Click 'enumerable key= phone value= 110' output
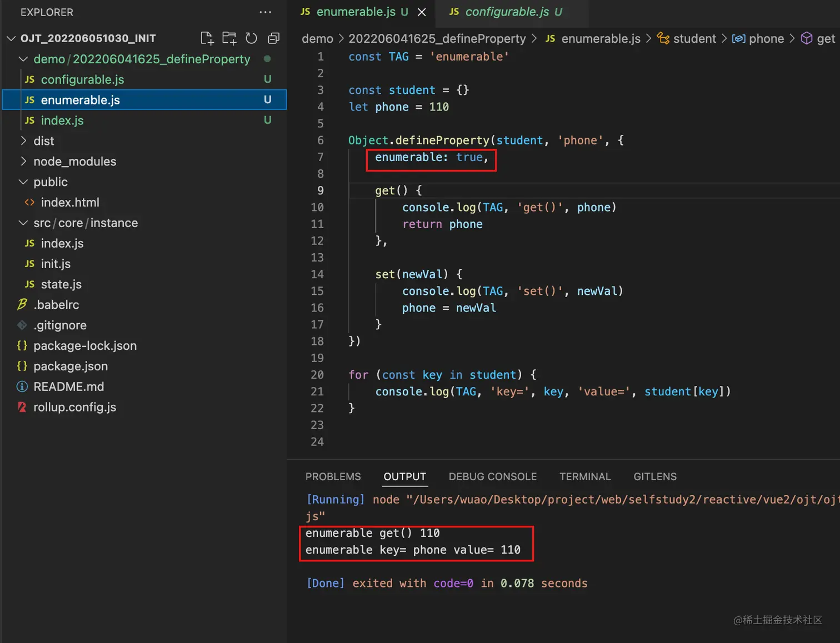 (x=413, y=550)
